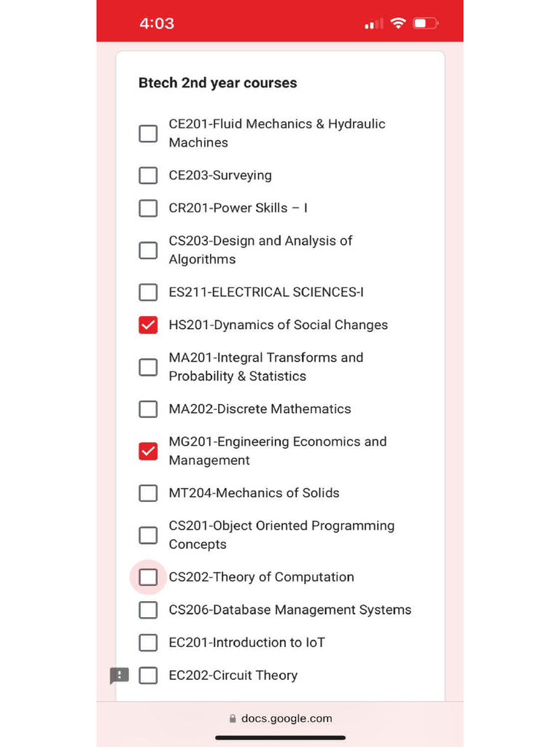The height and width of the screenshot is (747, 560).
Task: Select MA201-Integral Transforms and Probability checkbox
Action: (x=148, y=367)
